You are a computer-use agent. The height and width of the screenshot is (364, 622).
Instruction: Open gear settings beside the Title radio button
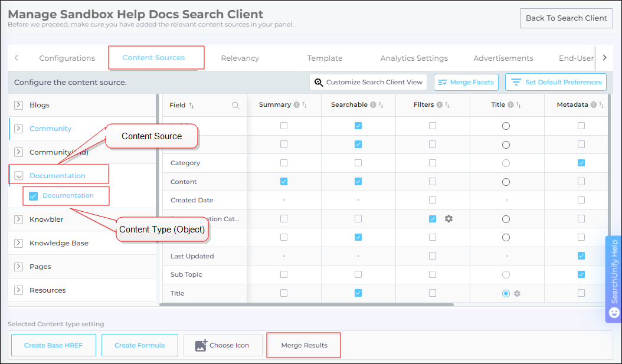click(518, 293)
